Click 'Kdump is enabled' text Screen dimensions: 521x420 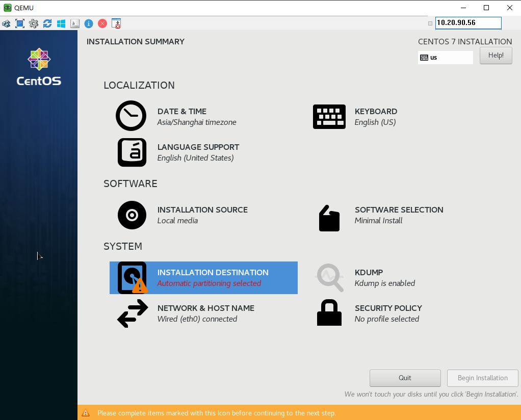click(385, 283)
